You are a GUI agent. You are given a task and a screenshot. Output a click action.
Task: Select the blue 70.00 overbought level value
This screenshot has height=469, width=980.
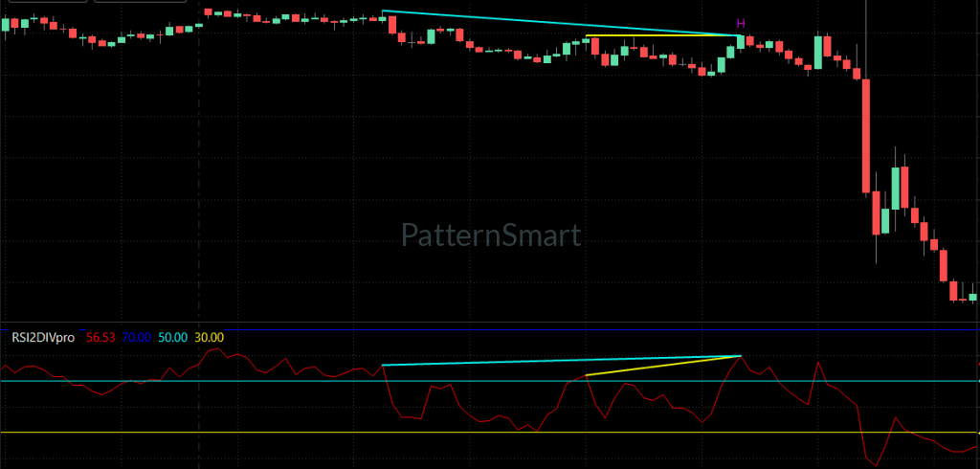tap(136, 338)
